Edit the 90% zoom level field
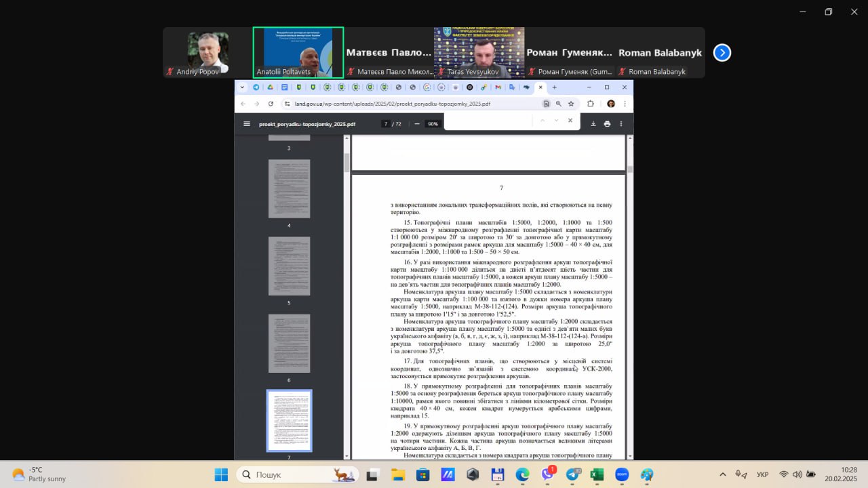The height and width of the screenshot is (488, 868). [x=433, y=124]
